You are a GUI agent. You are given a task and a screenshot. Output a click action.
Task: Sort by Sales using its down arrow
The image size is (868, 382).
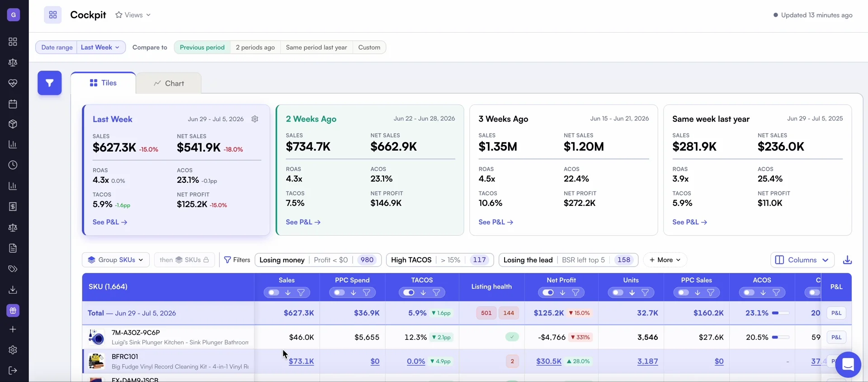[288, 293]
